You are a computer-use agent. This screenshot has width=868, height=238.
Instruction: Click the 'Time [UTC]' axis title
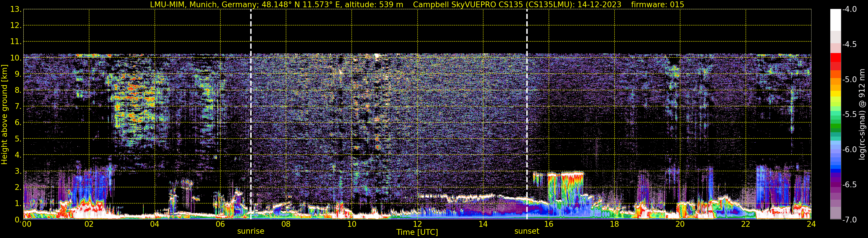(417, 232)
